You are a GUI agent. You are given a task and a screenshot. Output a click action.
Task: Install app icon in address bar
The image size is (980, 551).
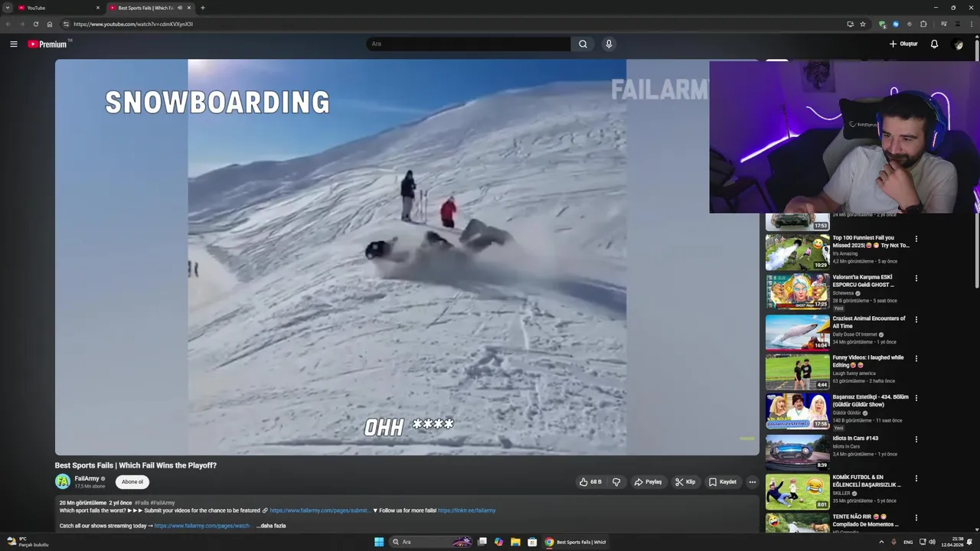coord(850,24)
